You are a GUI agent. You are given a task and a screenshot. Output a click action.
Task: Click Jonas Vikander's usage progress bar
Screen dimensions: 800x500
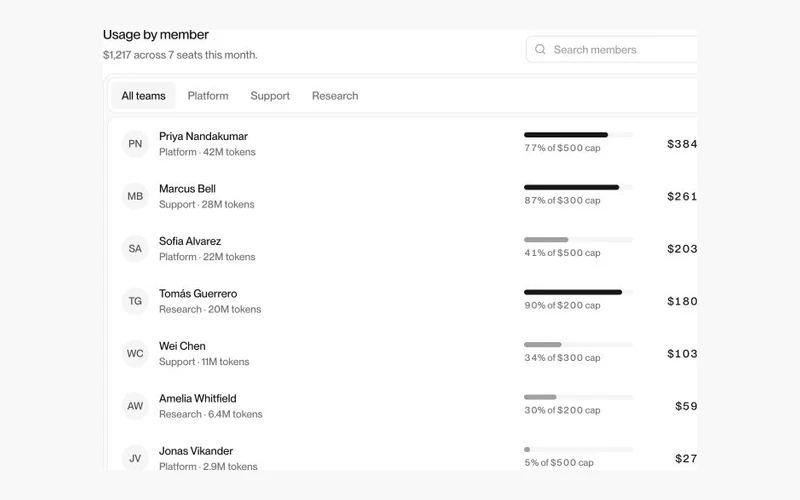point(578,449)
